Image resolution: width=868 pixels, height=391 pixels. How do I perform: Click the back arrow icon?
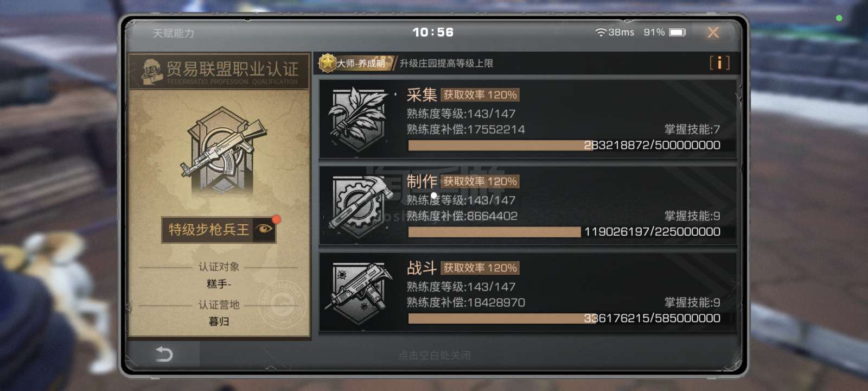(164, 355)
